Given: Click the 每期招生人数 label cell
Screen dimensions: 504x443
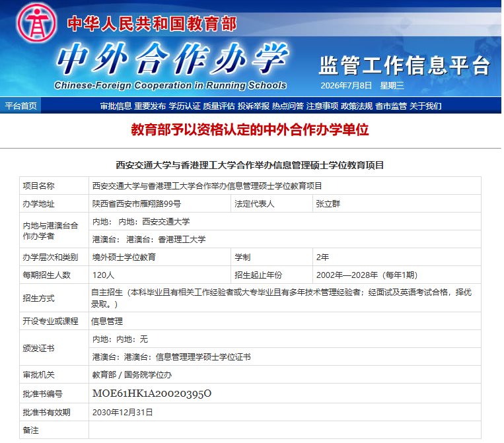Looking at the screenshot, I should (x=54, y=275).
